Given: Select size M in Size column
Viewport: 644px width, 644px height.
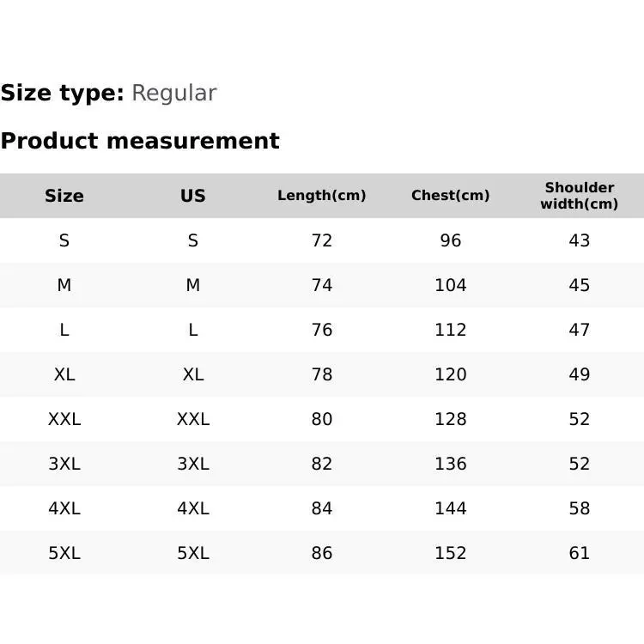Looking at the screenshot, I should pyautogui.click(x=64, y=285).
